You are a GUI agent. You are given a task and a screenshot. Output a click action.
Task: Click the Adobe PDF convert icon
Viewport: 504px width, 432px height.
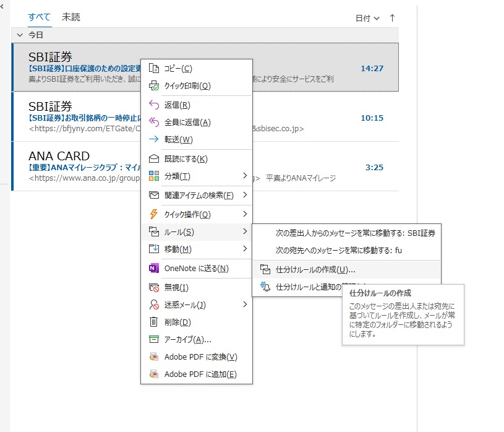click(154, 356)
